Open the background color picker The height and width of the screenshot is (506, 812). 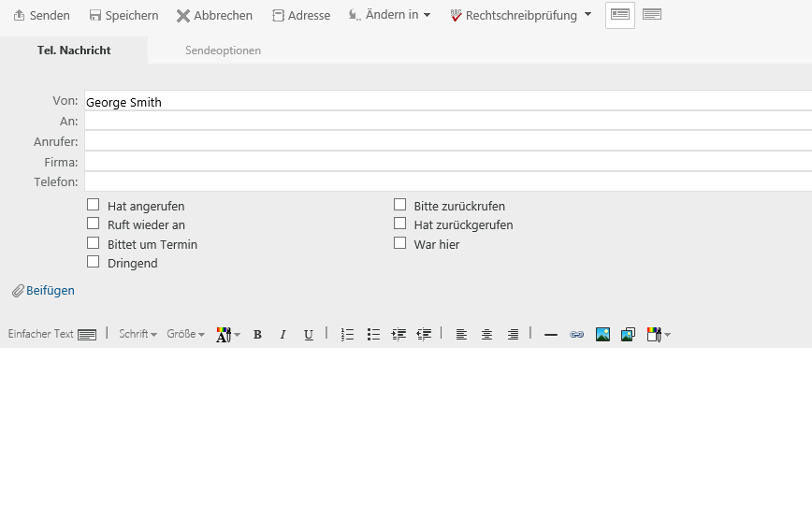point(659,335)
